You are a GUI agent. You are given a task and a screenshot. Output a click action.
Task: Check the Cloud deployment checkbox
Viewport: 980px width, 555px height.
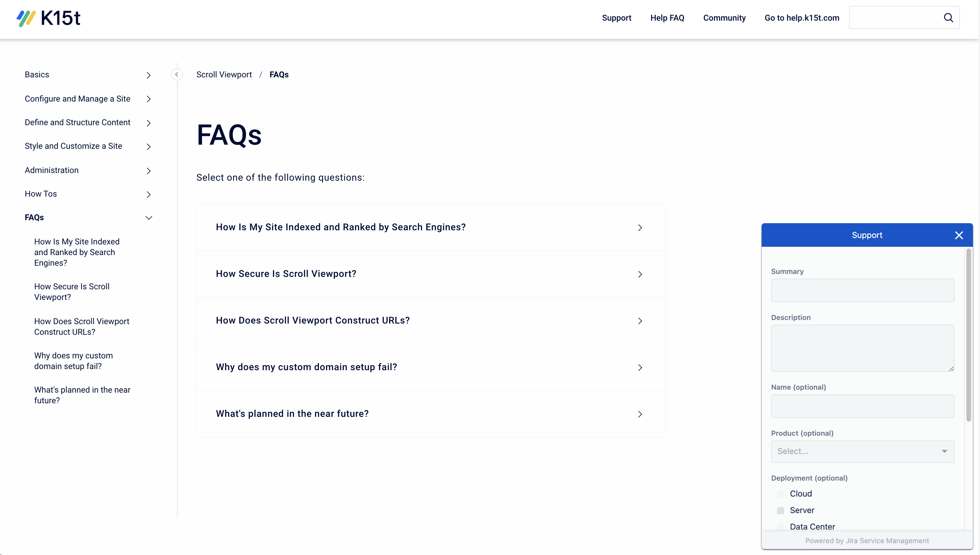pyautogui.click(x=780, y=493)
